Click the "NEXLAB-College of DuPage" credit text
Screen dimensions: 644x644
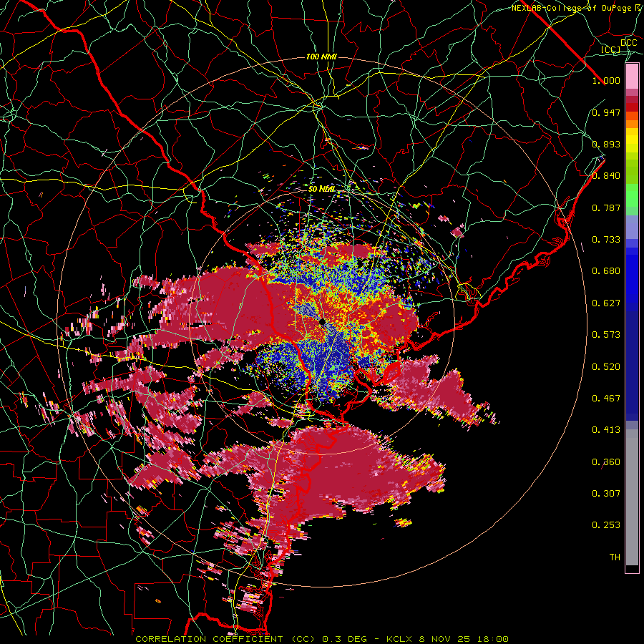click(x=572, y=8)
